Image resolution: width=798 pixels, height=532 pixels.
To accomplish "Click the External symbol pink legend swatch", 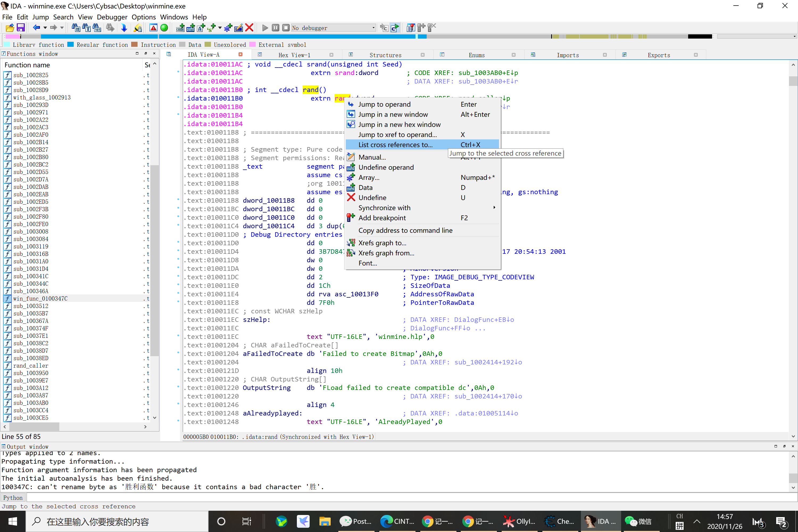I will pos(252,44).
